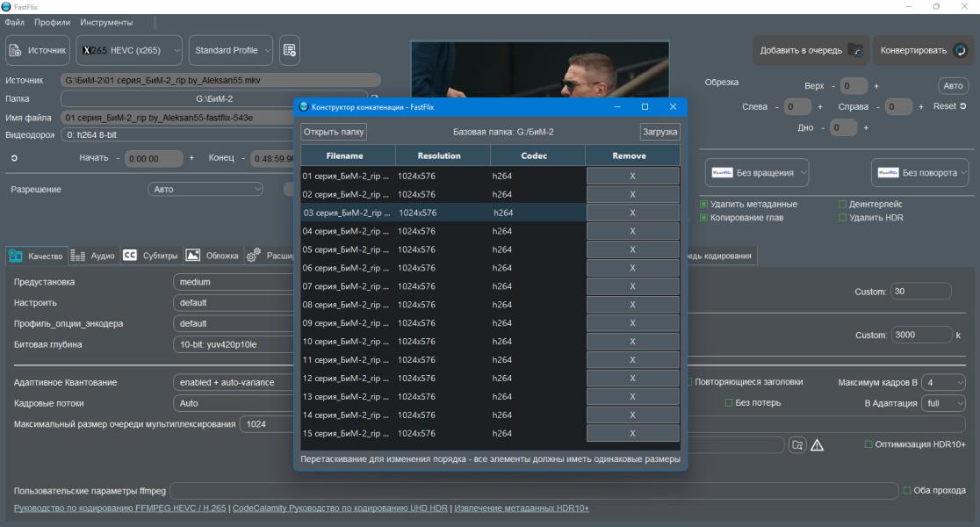Click Конвертировать button
This screenshot has height=527, width=980.
(923, 50)
